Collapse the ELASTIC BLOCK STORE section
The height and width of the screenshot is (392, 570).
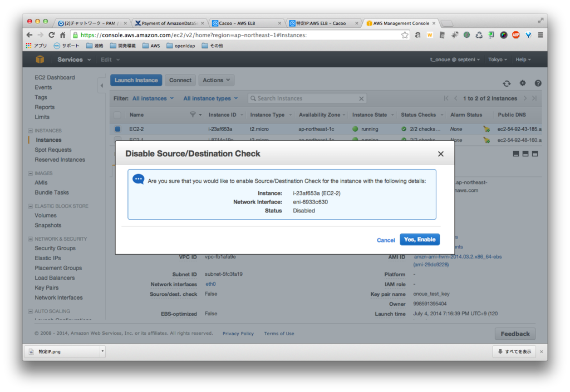[31, 206]
